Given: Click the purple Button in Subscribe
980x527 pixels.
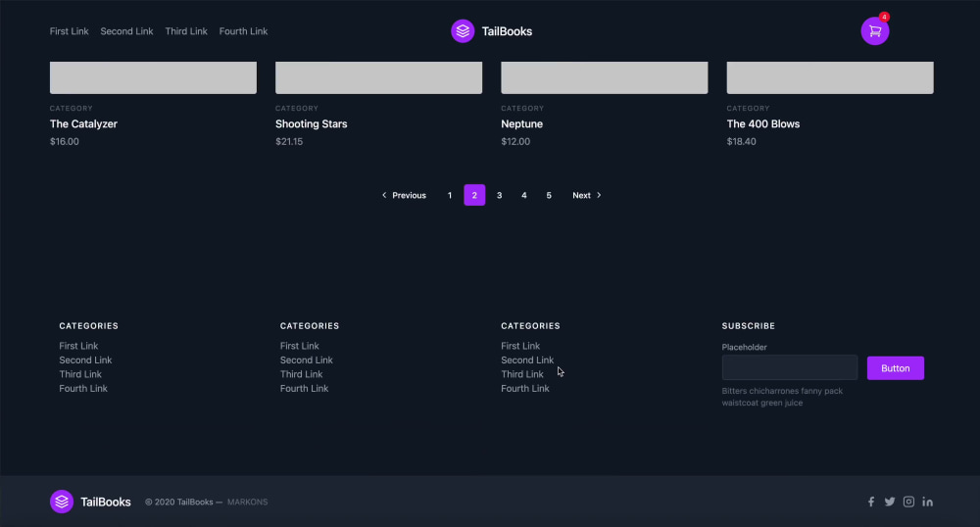Looking at the screenshot, I should (x=896, y=367).
